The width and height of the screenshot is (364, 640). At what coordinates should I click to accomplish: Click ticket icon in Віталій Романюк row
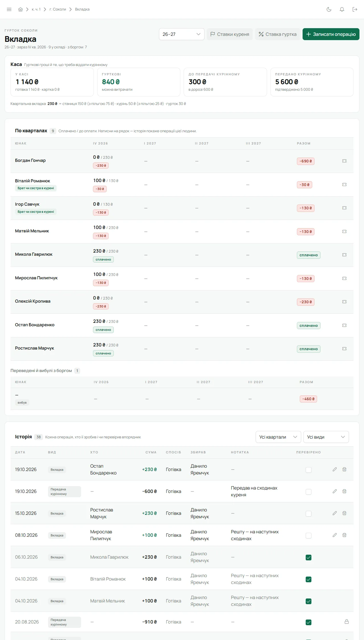344,185
